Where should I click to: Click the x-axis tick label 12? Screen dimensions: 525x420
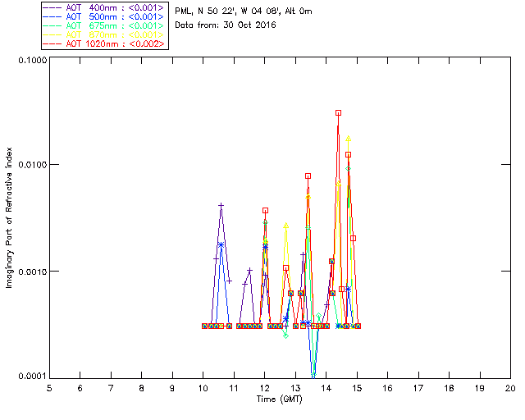coord(264,388)
